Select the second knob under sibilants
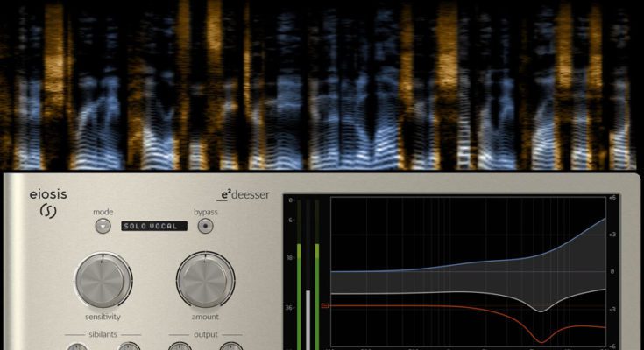Screen dimensions: 644x350 (129, 347)
